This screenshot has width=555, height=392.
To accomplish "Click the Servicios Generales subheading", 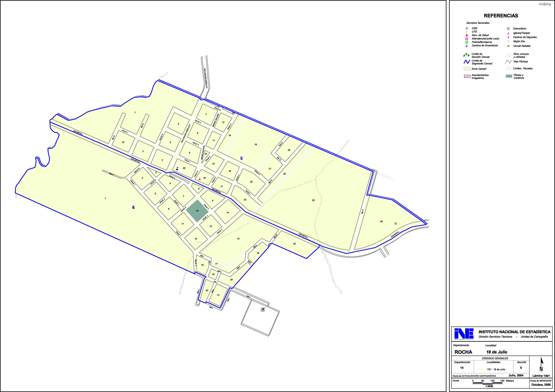I will click(x=478, y=23).
